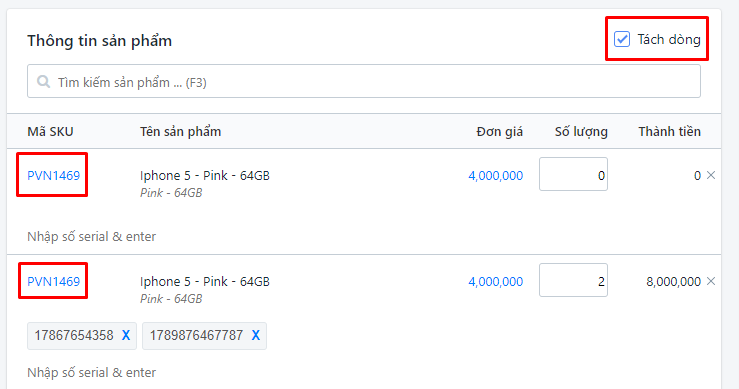This screenshot has height=389, width=739.
Task: Click the Mã SKU column header
Action: point(50,132)
